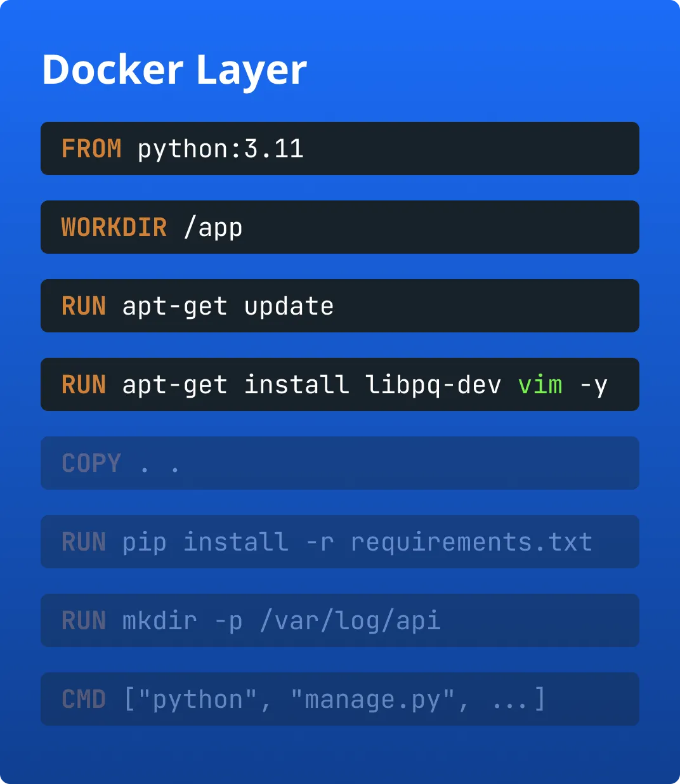
Task: Click the -y flag after vim
Action: pos(593,385)
